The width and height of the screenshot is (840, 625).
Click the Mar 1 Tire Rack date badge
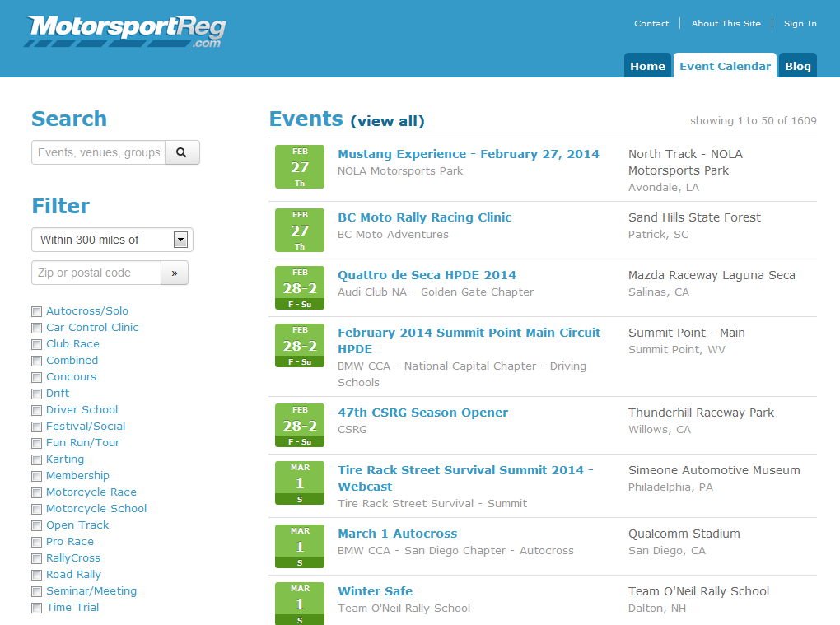(300, 483)
